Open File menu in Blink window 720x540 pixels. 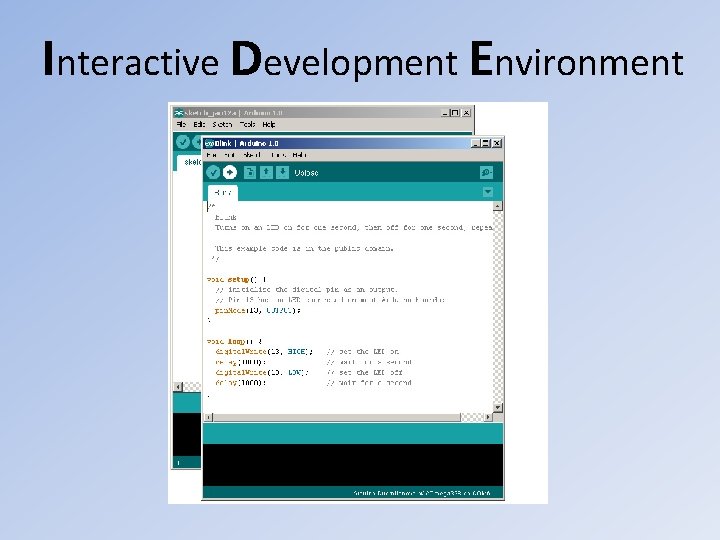(x=212, y=155)
